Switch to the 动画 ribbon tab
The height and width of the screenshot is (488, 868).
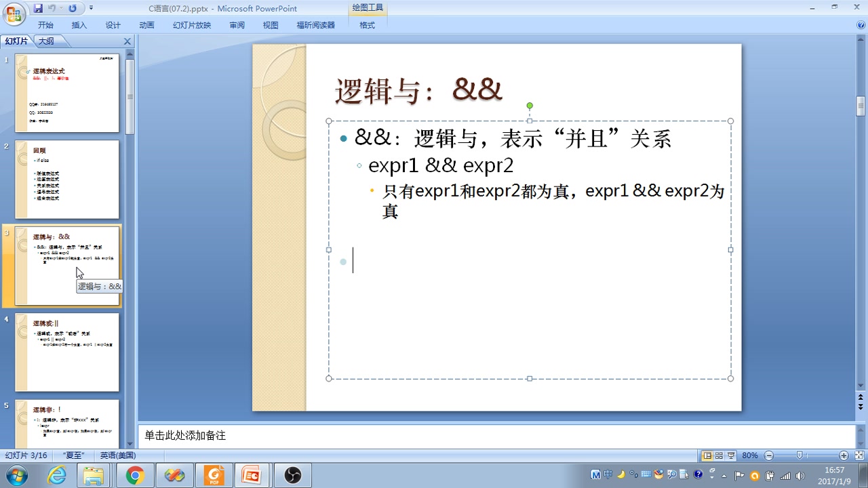[x=146, y=25]
